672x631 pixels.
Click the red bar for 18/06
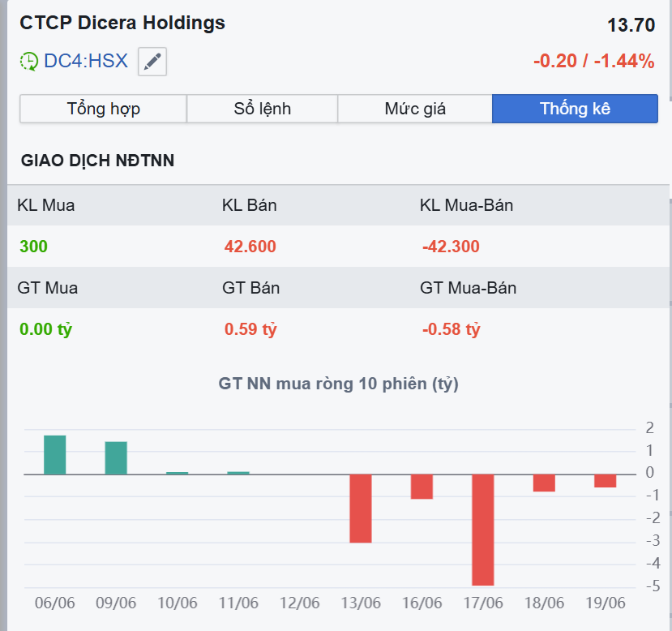click(x=544, y=483)
